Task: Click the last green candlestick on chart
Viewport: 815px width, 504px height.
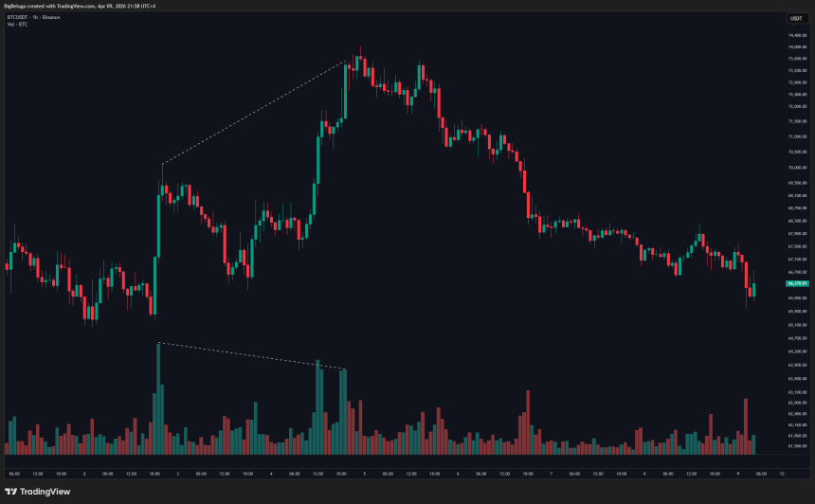Action: (x=753, y=290)
